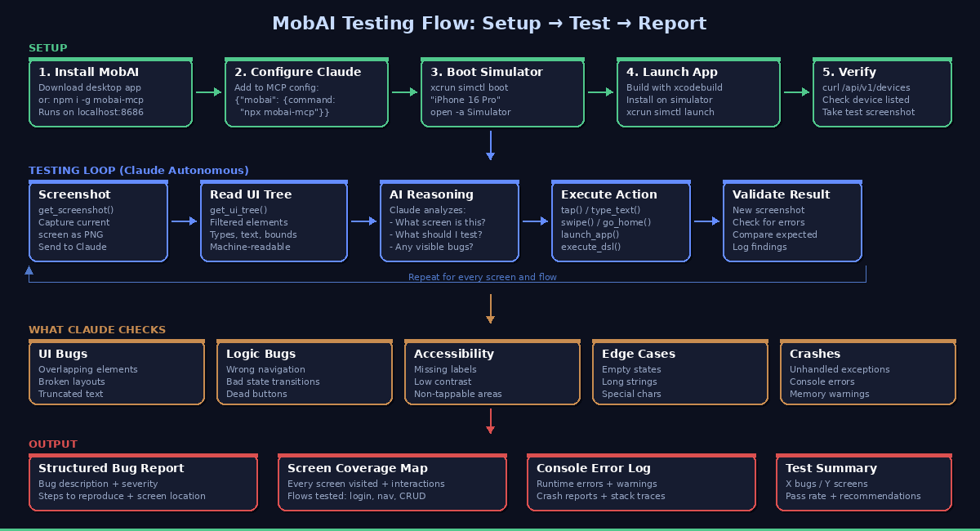980x531 pixels.
Task: Click the "UI Bugs" check card
Action: coord(116,373)
